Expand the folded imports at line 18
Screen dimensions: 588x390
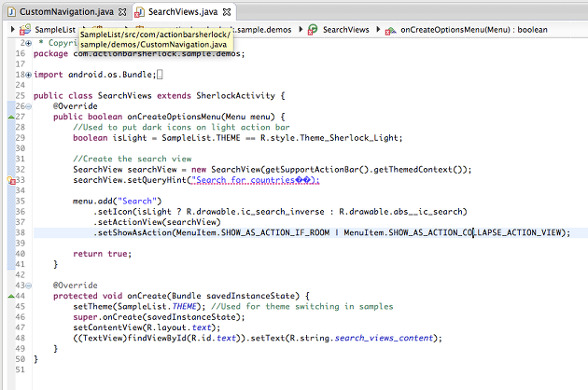(29, 75)
